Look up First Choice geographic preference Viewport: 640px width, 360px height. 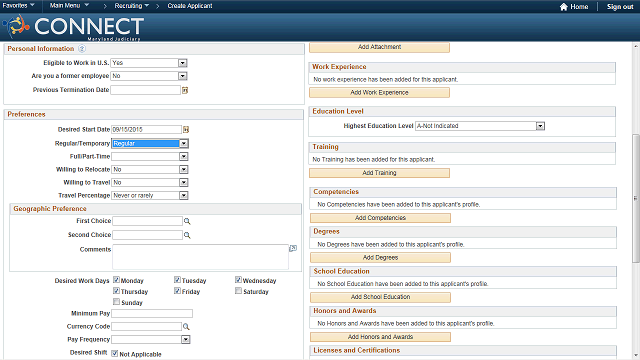coord(187,221)
